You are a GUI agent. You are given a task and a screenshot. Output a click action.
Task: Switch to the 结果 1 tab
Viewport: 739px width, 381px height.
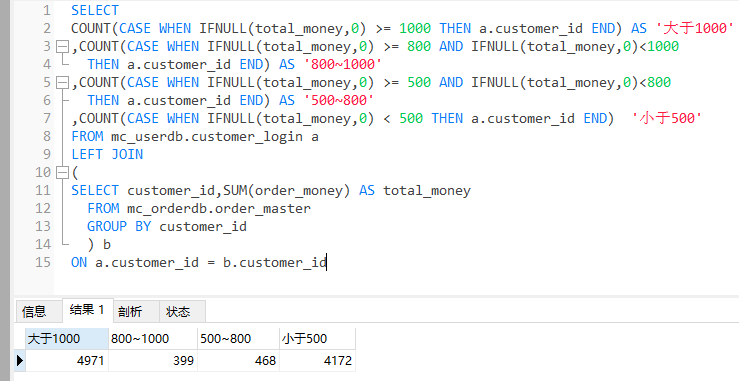tap(87, 310)
